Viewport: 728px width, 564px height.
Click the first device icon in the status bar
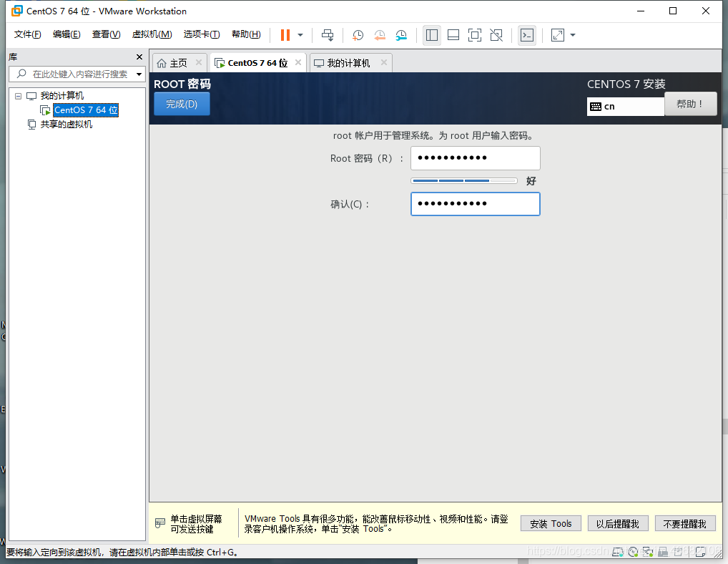pyautogui.click(x=617, y=552)
